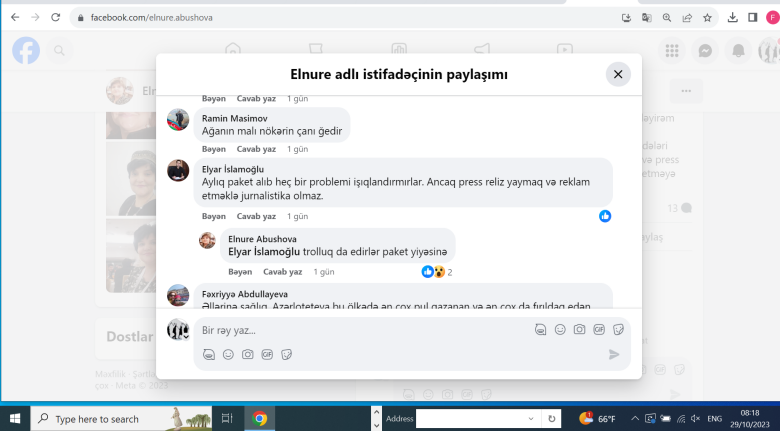This screenshot has width=780, height=431.
Task: Open Chrome downloads icon
Action: [x=733, y=18]
